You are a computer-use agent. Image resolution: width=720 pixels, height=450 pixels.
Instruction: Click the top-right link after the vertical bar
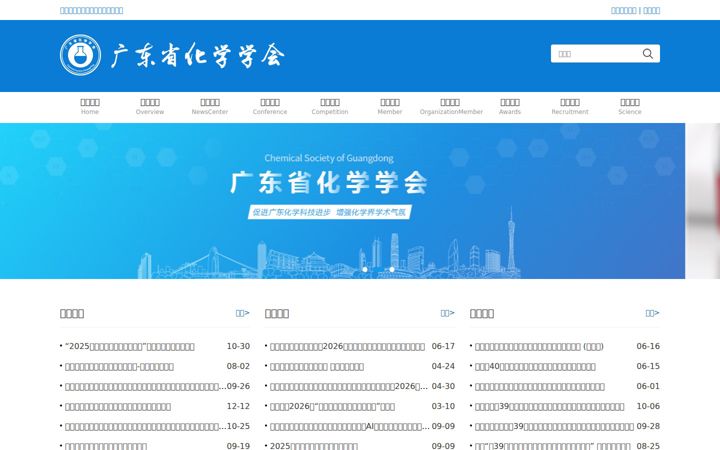(x=651, y=11)
